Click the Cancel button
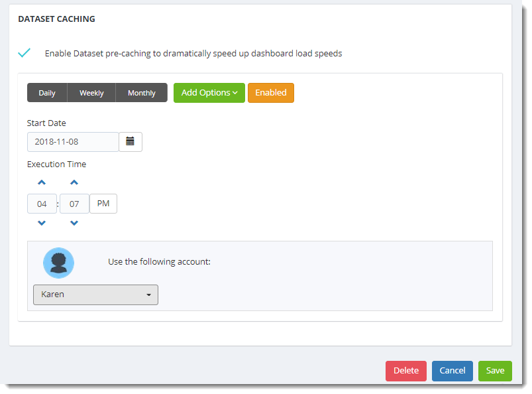Image resolution: width=532 pixels, height=394 pixels. tap(452, 371)
